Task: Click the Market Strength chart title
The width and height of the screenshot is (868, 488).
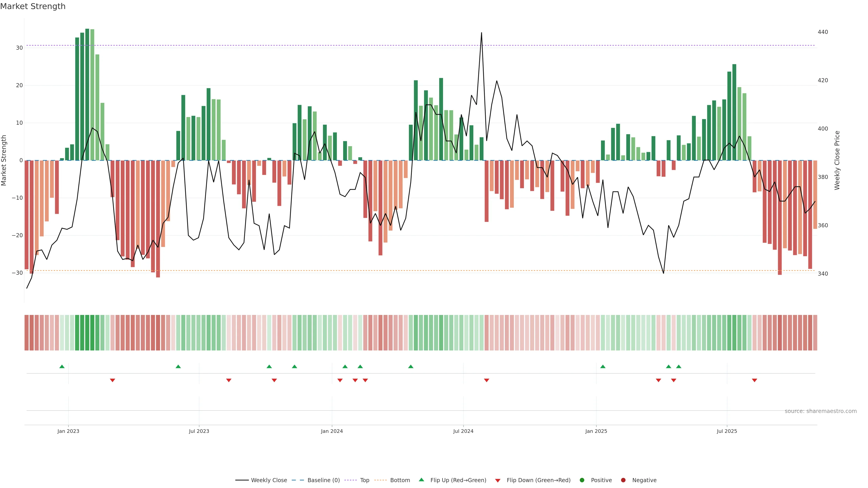Action: click(33, 6)
